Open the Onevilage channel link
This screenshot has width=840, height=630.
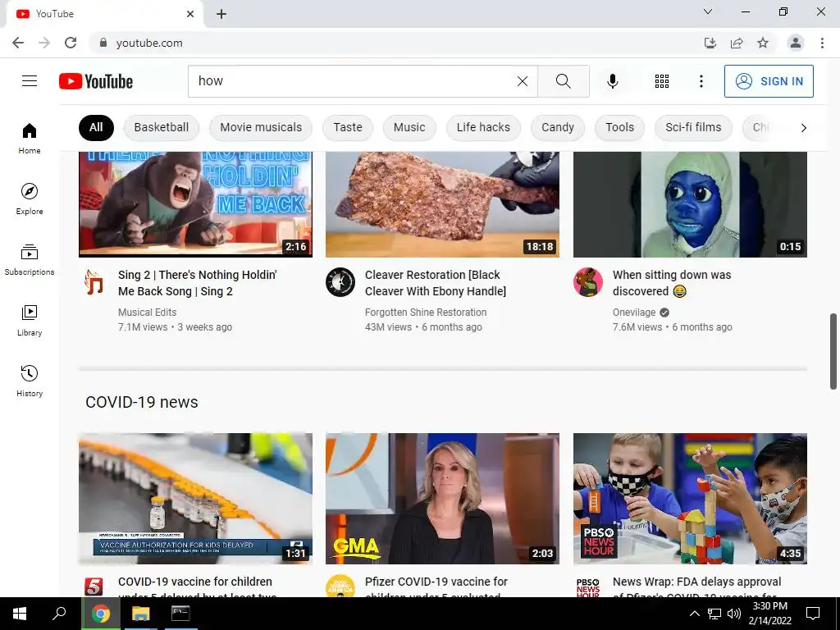(x=634, y=313)
